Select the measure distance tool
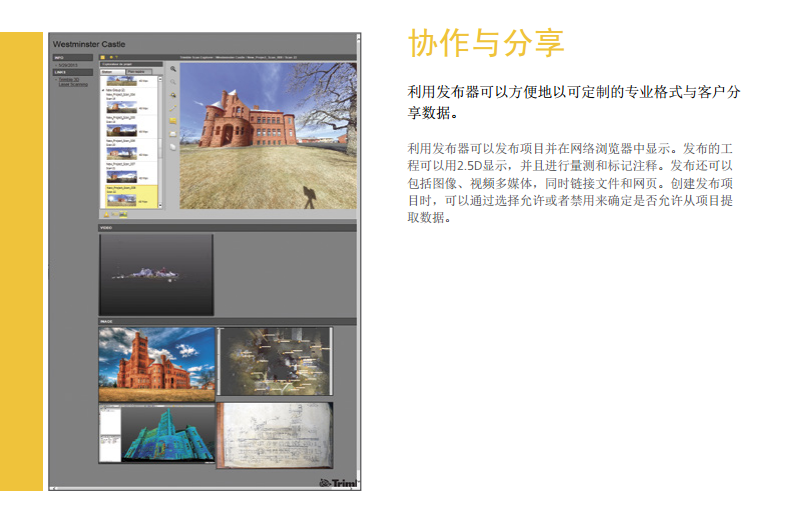This screenshot has width=791, height=513. [172, 108]
